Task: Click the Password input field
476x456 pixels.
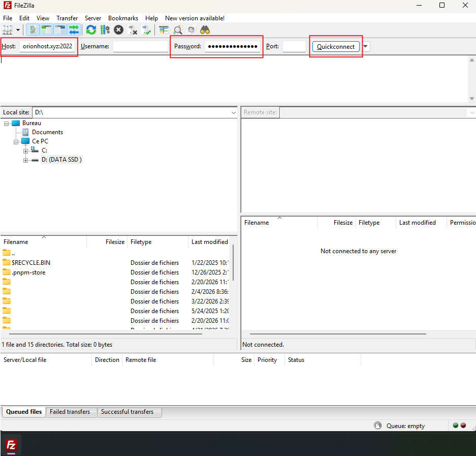Action: pyautogui.click(x=233, y=46)
